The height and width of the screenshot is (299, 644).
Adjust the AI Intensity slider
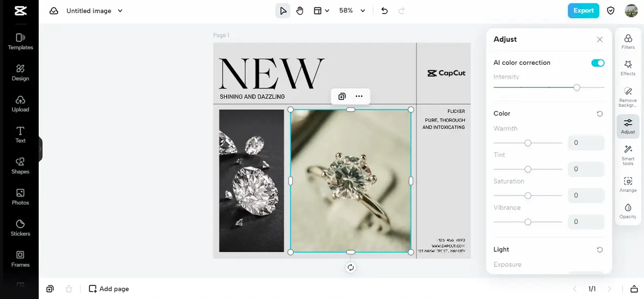pyautogui.click(x=549, y=87)
